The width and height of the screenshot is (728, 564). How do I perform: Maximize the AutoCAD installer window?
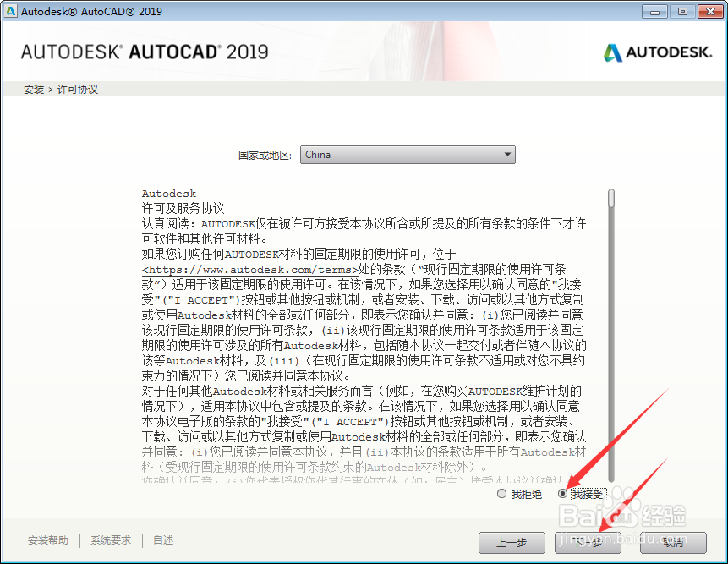682,12
